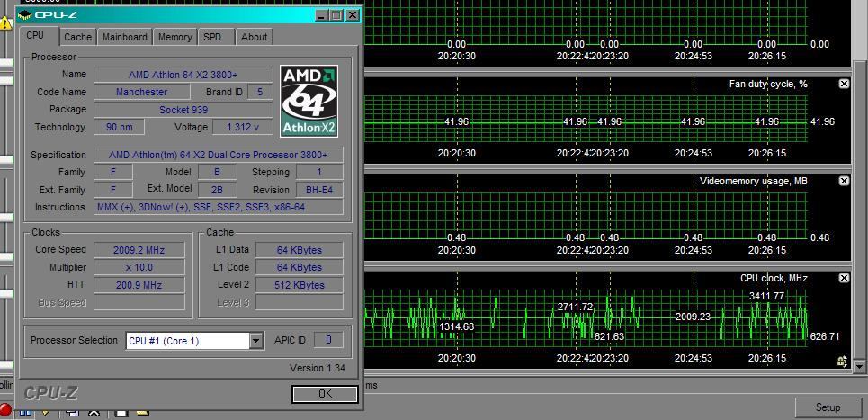This screenshot has width=868, height=420.
Task: Click the 'Fan duty cycle, %' graph title
Action: point(768,85)
